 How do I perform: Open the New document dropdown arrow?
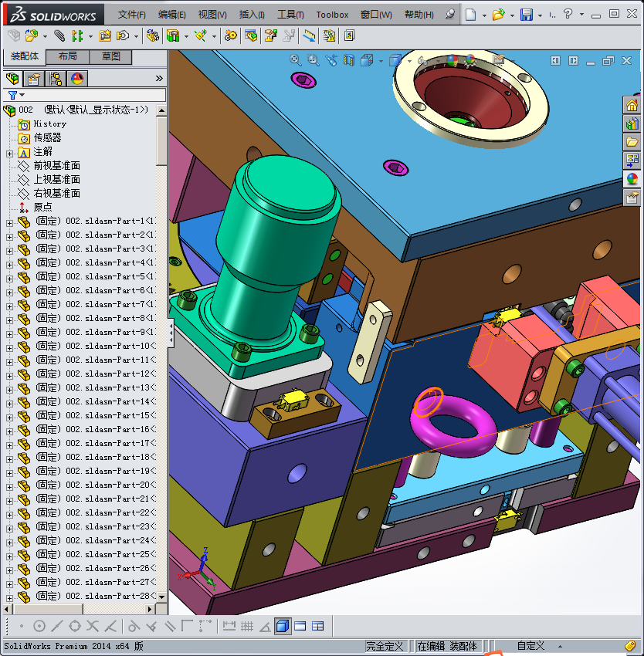tap(484, 15)
